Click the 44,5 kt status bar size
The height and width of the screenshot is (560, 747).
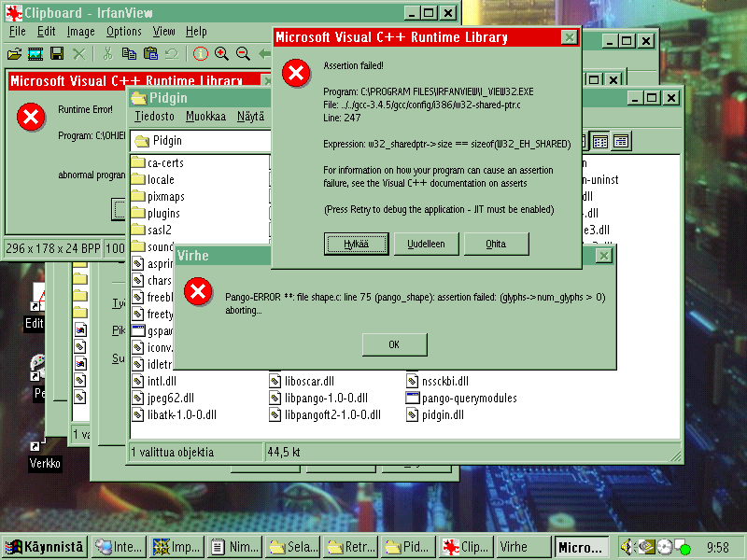coord(284,452)
